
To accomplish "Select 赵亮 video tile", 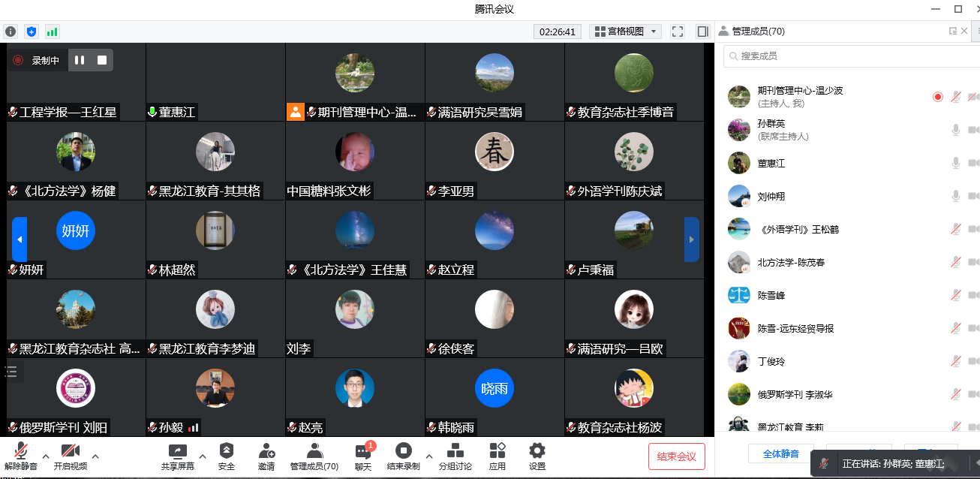I will tap(355, 397).
